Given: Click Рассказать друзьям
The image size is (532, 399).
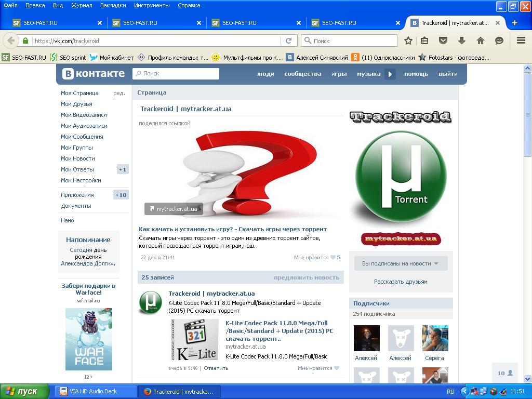Looking at the screenshot, I should (401, 282).
